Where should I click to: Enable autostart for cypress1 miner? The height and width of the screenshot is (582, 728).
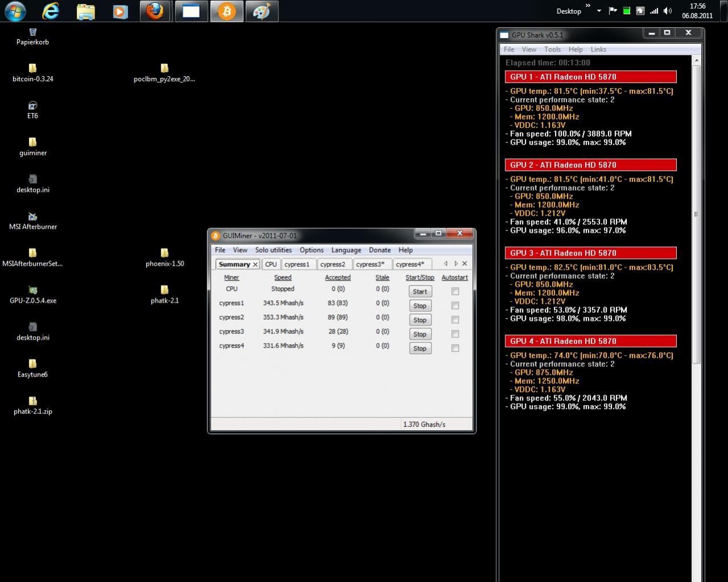pyautogui.click(x=455, y=306)
